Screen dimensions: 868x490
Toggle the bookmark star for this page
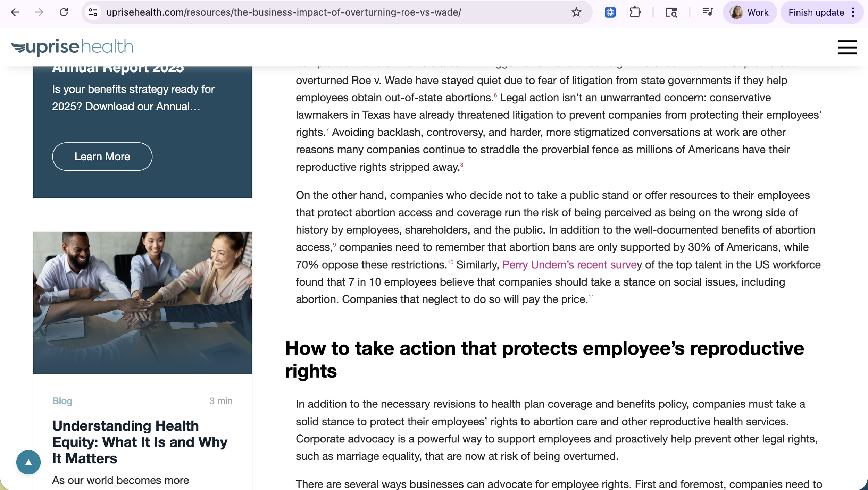pos(576,13)
